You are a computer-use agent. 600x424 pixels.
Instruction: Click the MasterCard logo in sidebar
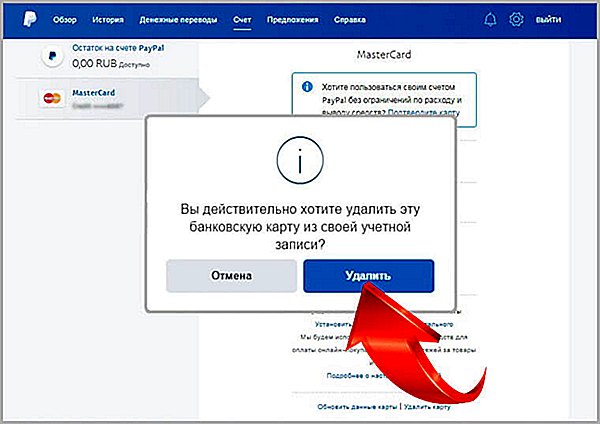pos(52,98)
